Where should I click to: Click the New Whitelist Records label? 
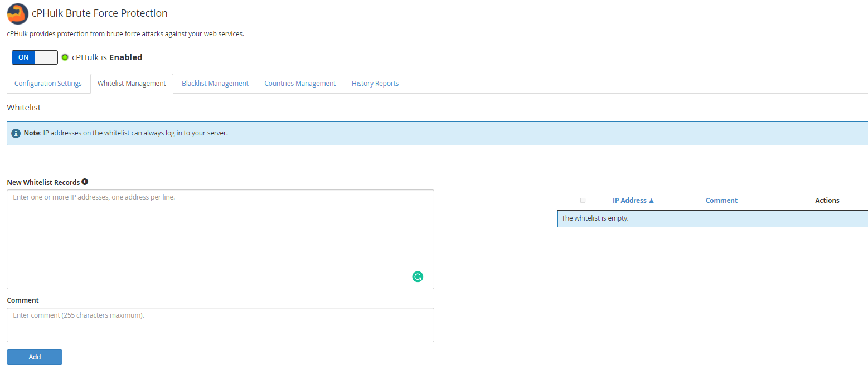click(x=43, y=183)
